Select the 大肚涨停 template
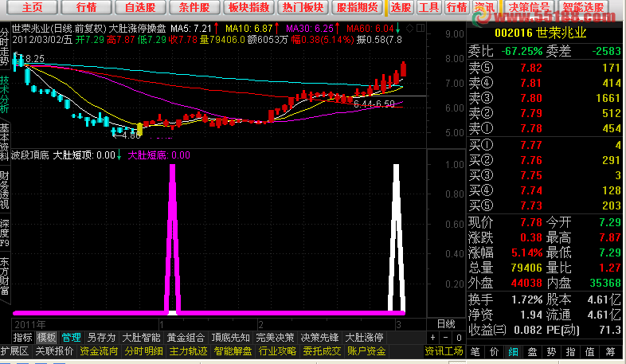Viewport: 626px width, 364px height. [x=365, y=338]
